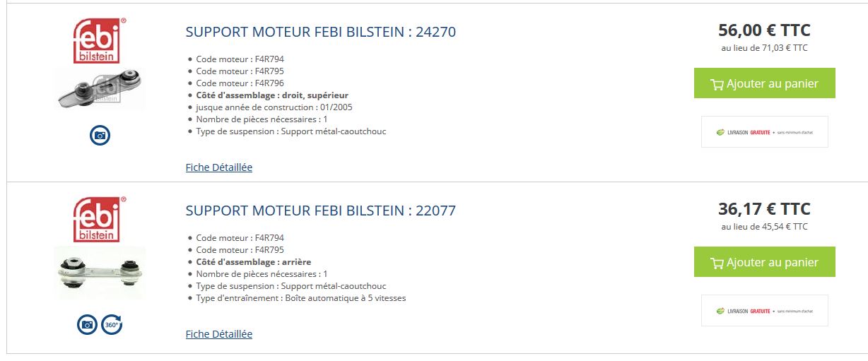Open the Support Moteur Febi Bilstein 24270 title

coord(320,32)
